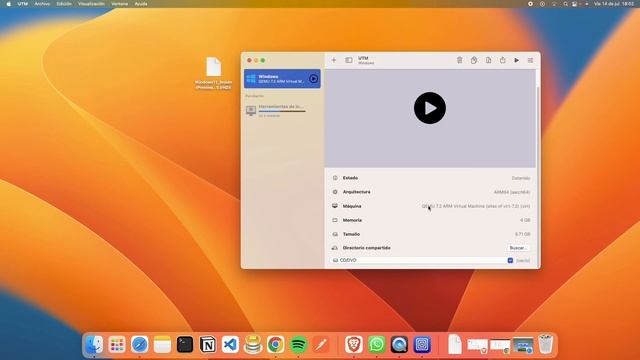640x360 pixels.
Task: Delete the selected VM with trash icon
Action: [460, 60]
